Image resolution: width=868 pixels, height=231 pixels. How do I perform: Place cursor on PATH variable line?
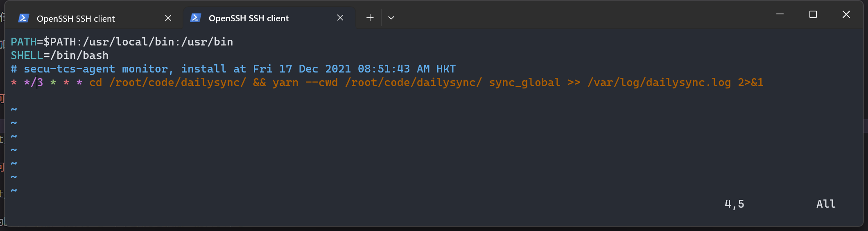click(122, 42)
